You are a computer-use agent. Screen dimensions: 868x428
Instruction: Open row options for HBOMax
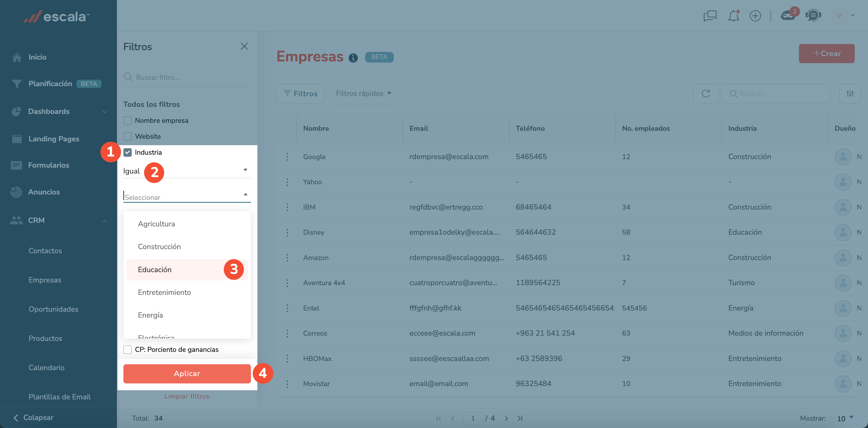pyautogui.click(x=287, y=359)
